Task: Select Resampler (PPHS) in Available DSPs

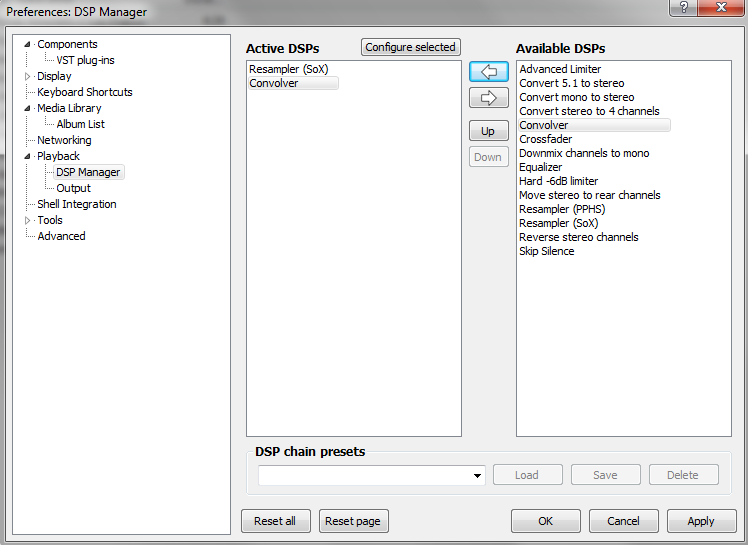Action: (x=562, y=209)
